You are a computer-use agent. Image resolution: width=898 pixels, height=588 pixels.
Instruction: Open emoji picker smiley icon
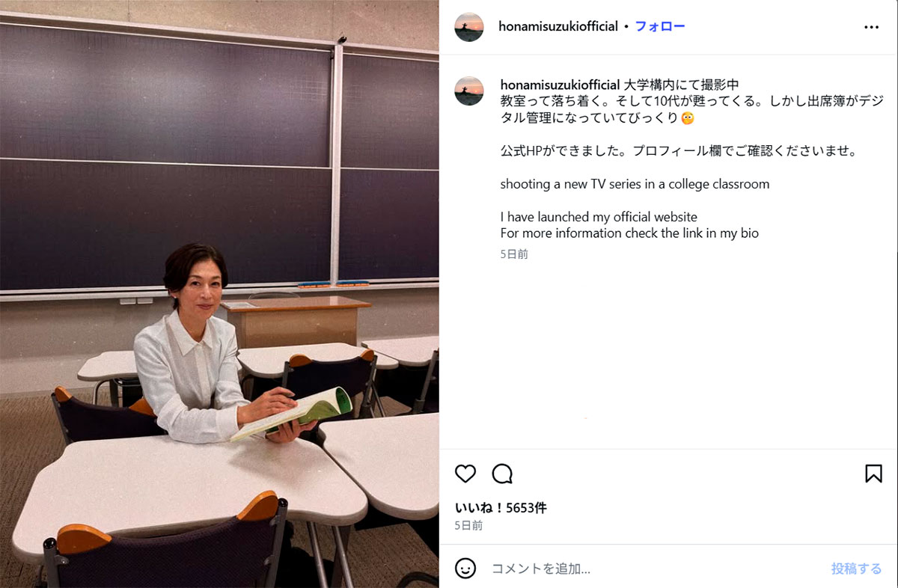[x=465, y=569]
